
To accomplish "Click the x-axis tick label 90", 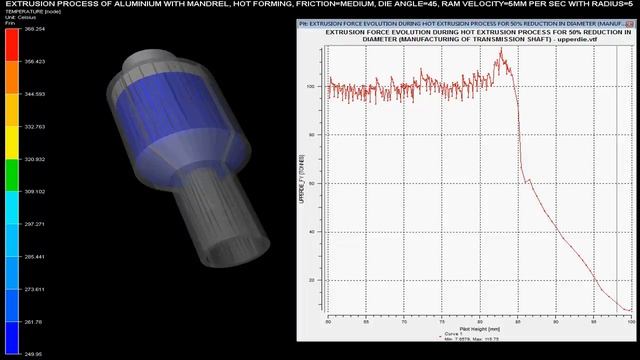I will click(556, 322).
